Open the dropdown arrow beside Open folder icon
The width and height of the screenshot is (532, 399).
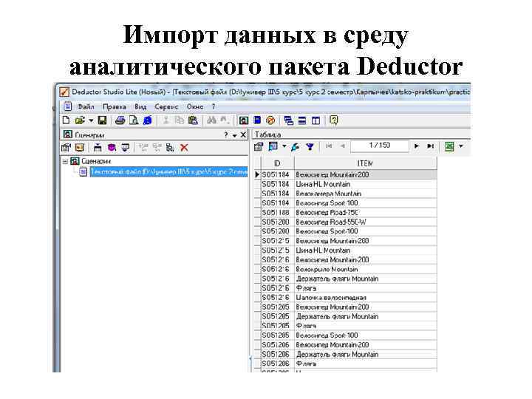tap(91, 120)
